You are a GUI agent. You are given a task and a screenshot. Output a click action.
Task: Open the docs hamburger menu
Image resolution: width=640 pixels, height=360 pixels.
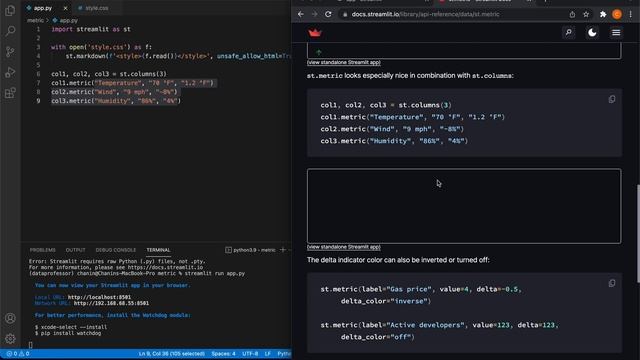click(616, 33)
